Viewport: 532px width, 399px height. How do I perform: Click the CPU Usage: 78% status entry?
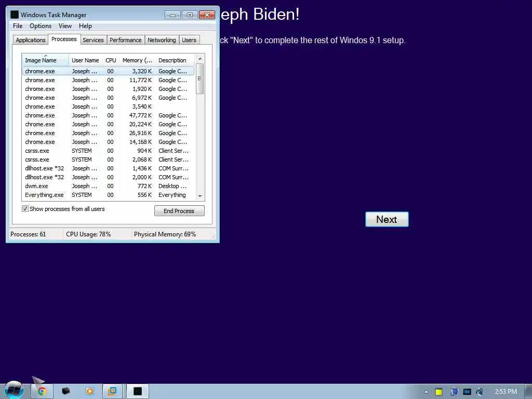(88, 234)
